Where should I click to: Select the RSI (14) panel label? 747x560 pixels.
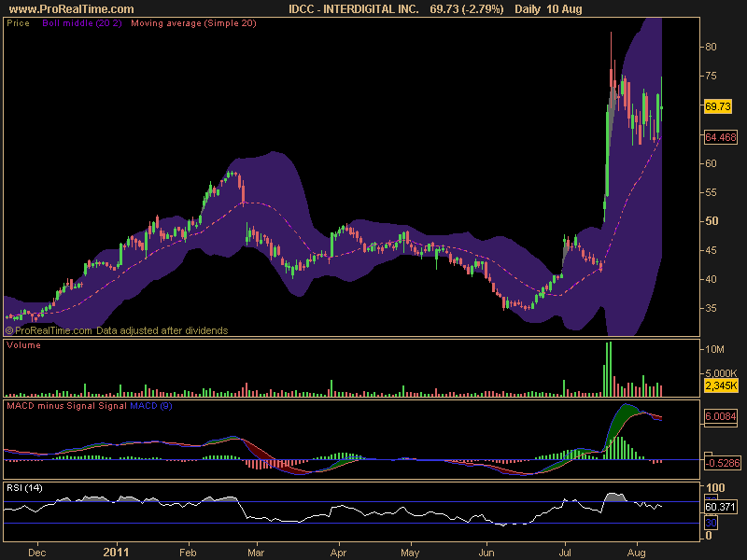24,488
